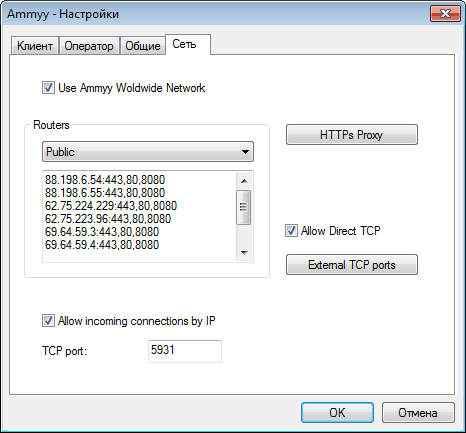
Task: Click the TCP port input field
Action: [185, 351]
